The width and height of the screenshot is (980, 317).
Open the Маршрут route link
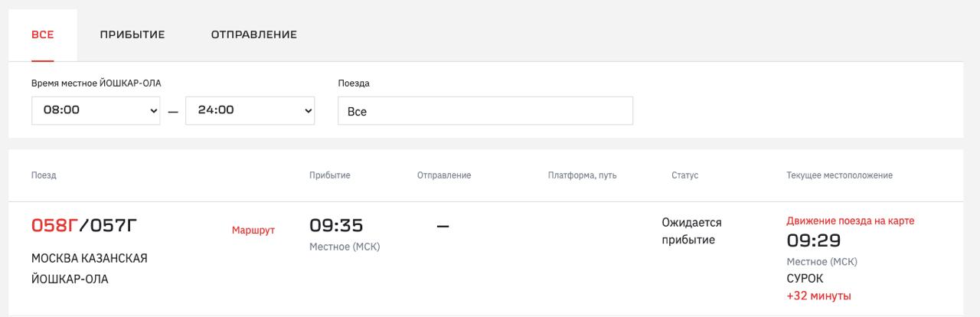[253, 230]
